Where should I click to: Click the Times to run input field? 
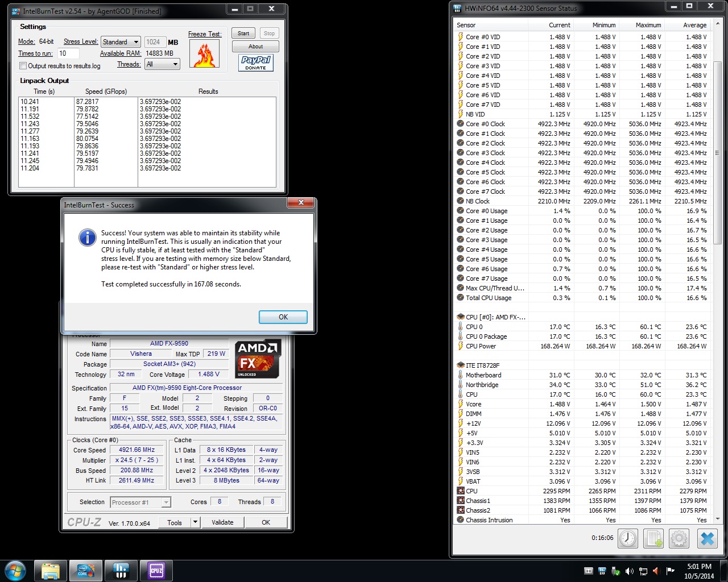pos(69,53)
